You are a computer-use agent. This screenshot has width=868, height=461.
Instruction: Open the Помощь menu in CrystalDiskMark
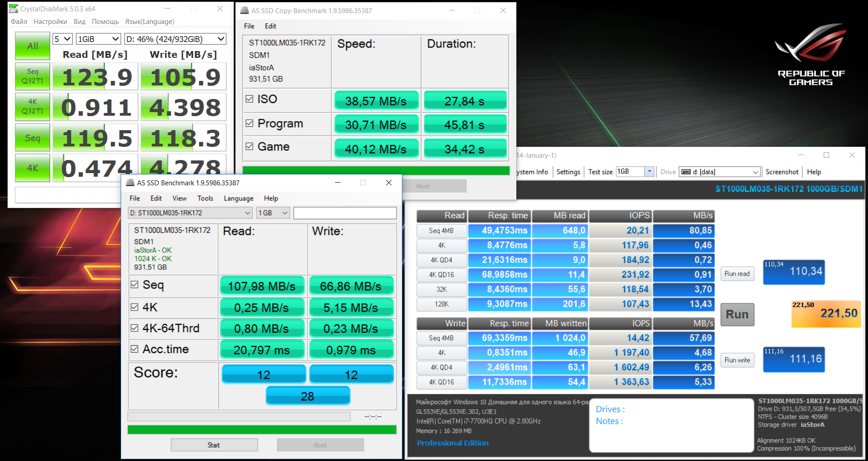[105, 22]
